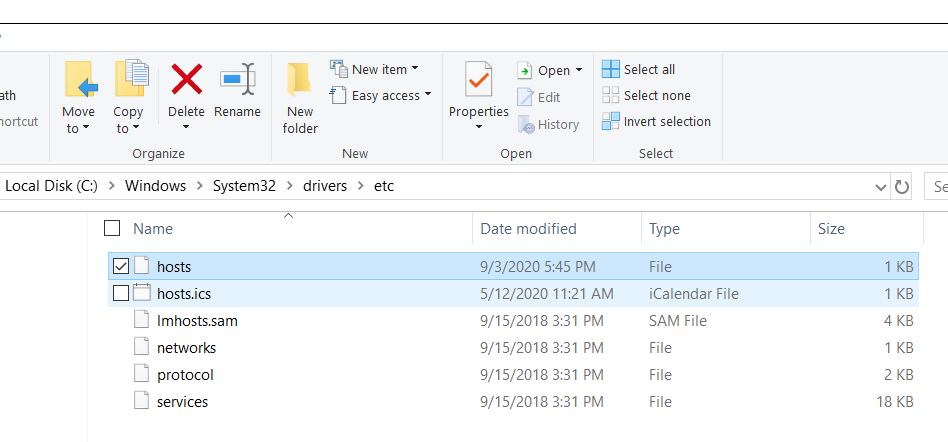Toggle the select-all checkbox in header

112,228
